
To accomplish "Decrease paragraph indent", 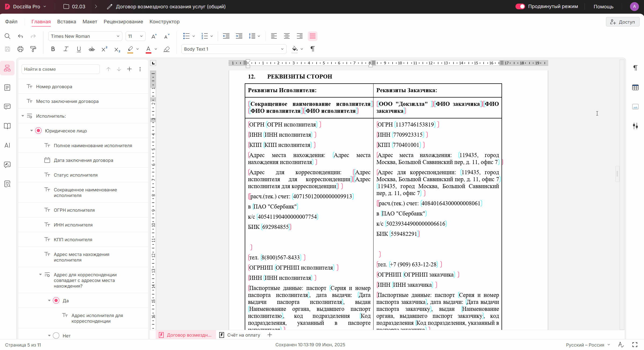I will (226, 36).
